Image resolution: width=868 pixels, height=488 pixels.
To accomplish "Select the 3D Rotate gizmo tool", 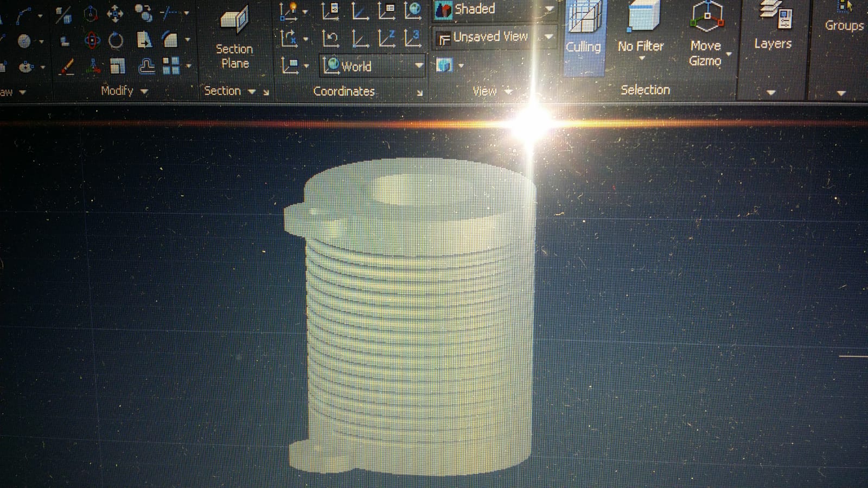I will 92,40.
